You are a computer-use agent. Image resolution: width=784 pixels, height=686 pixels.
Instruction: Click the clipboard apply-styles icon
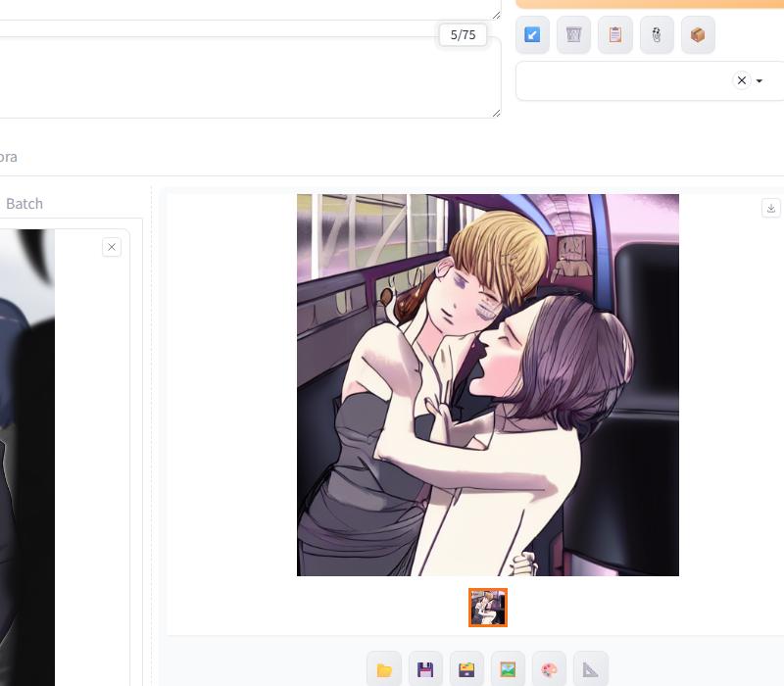615,35
